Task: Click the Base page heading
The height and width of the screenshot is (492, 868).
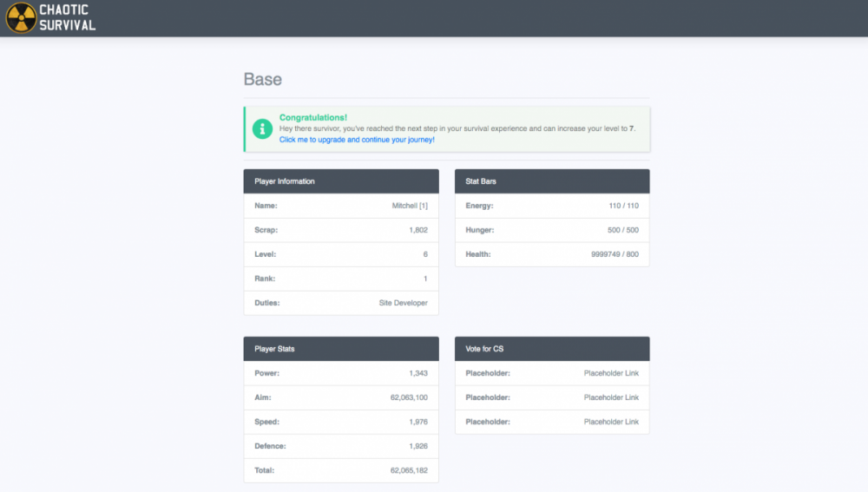Action: tap(262, 80)
